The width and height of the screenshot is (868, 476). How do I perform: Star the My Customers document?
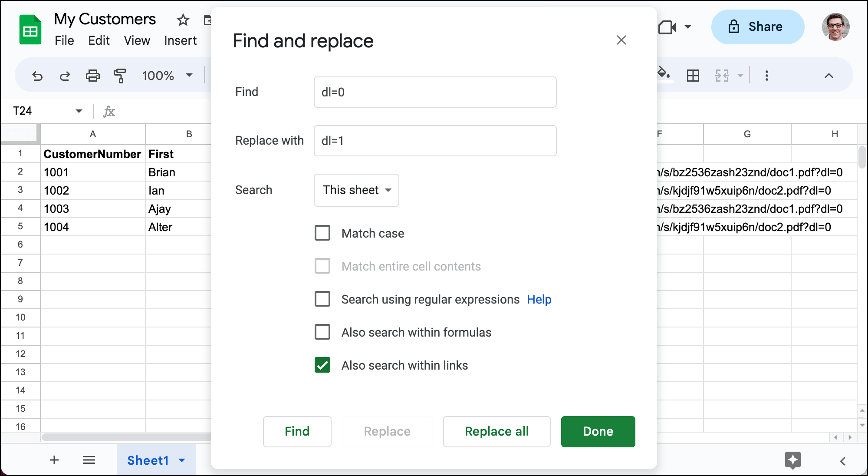pyautogui.click(x=183, y=20)
